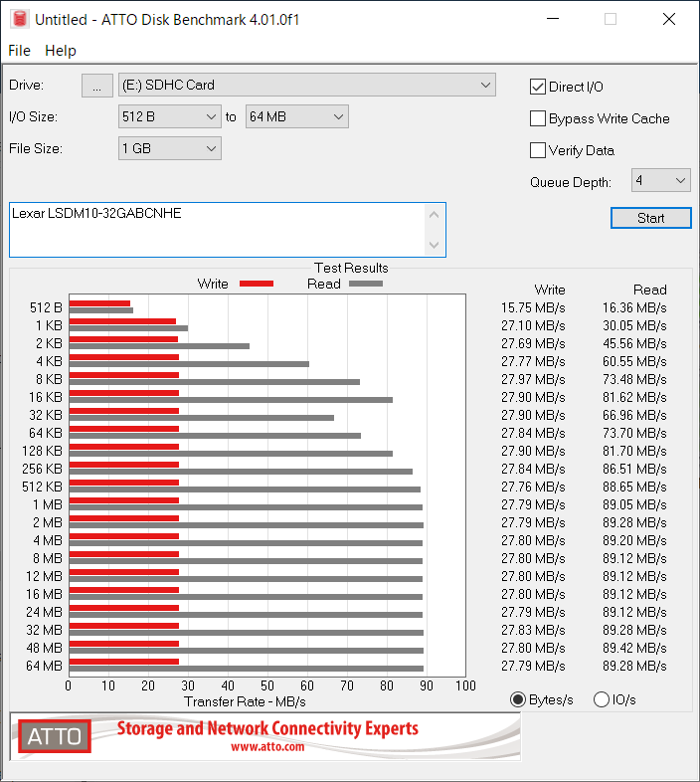Open the File menu
This screenshot has width=700, height=782.
coord(20,51)
